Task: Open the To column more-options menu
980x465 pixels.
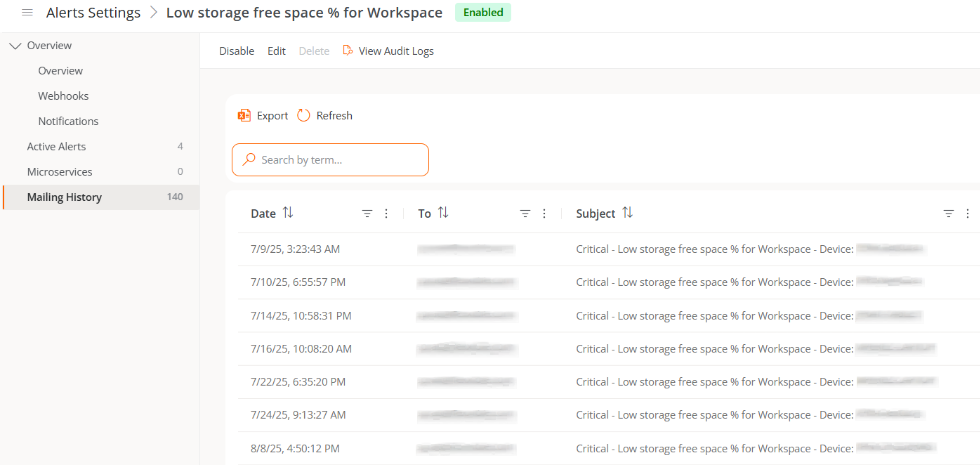Action: [x=545, y=214]
